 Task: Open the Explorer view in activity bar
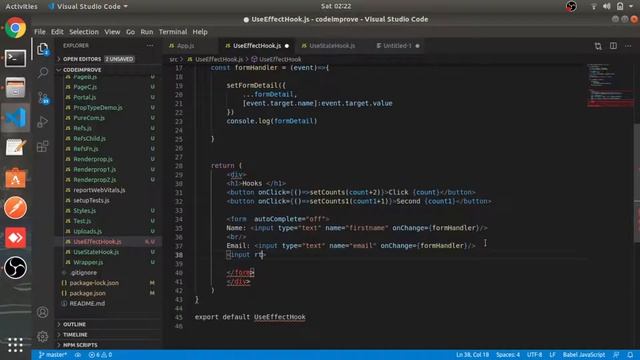point(42,49)
